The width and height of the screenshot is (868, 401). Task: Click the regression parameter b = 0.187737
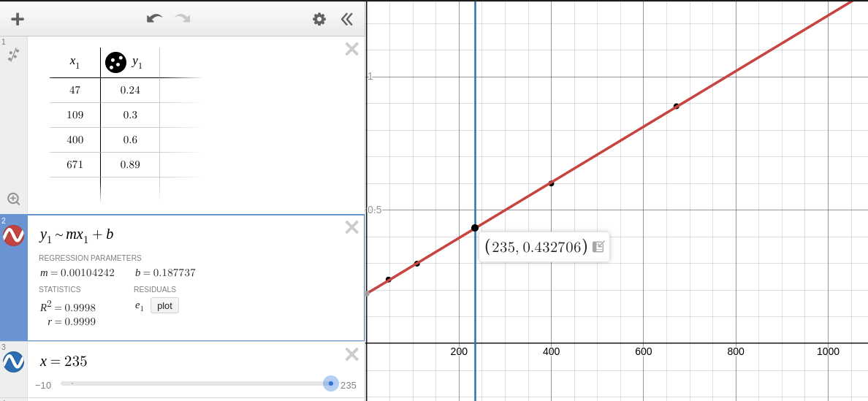click(165, 272)
